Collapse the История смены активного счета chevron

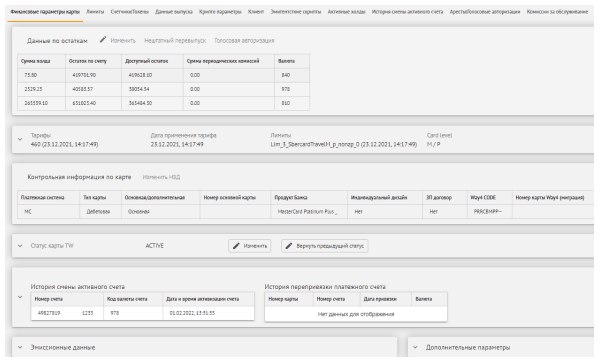(20, 297)
